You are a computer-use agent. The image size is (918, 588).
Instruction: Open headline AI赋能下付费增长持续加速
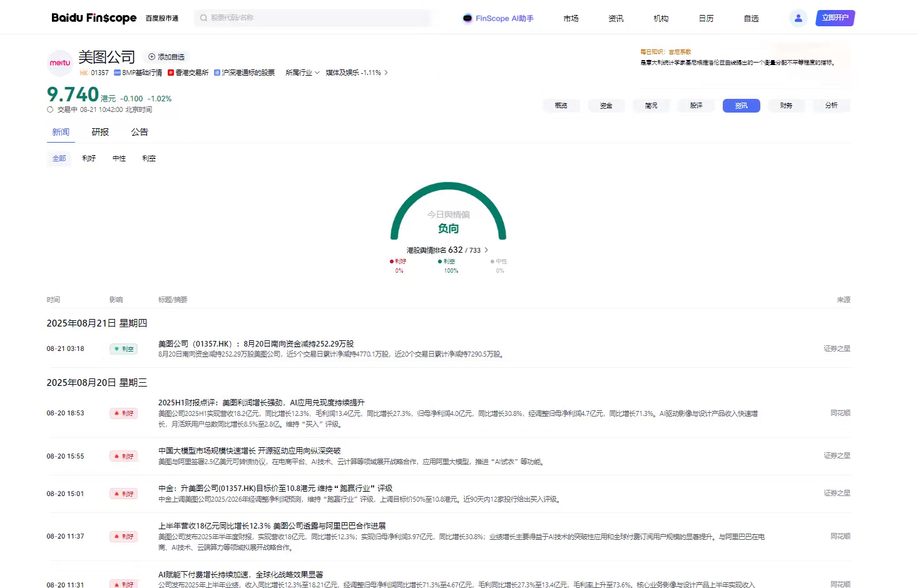[x=241, y=575]
